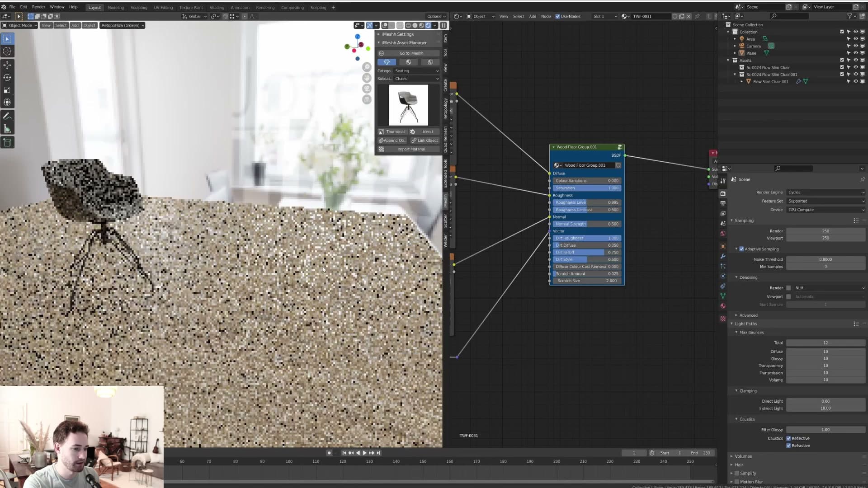Open Material properties tab icon
Viewport: 868px width, 488px height.
pyautogui.click(x=723, y=306)
